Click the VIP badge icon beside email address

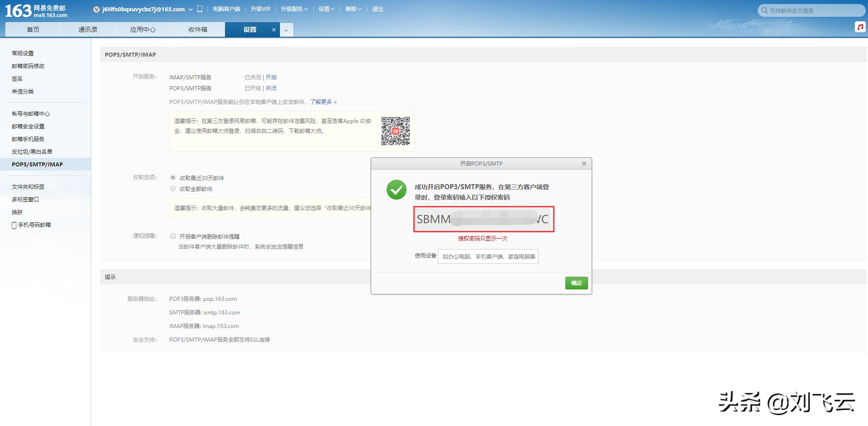point(96,10)
